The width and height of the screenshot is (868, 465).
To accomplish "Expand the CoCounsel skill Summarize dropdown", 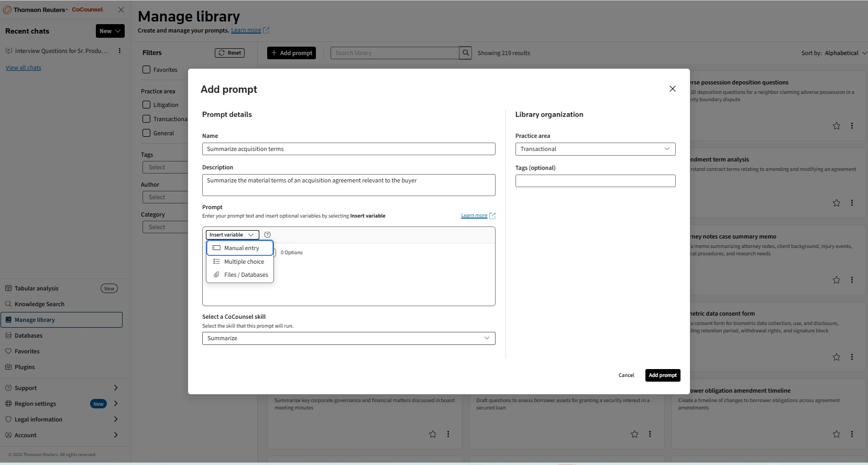I will tap(348, 338).
